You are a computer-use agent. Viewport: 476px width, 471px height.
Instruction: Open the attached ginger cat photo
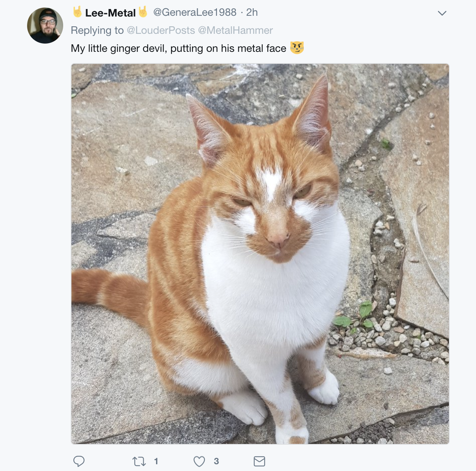point(260,254)
